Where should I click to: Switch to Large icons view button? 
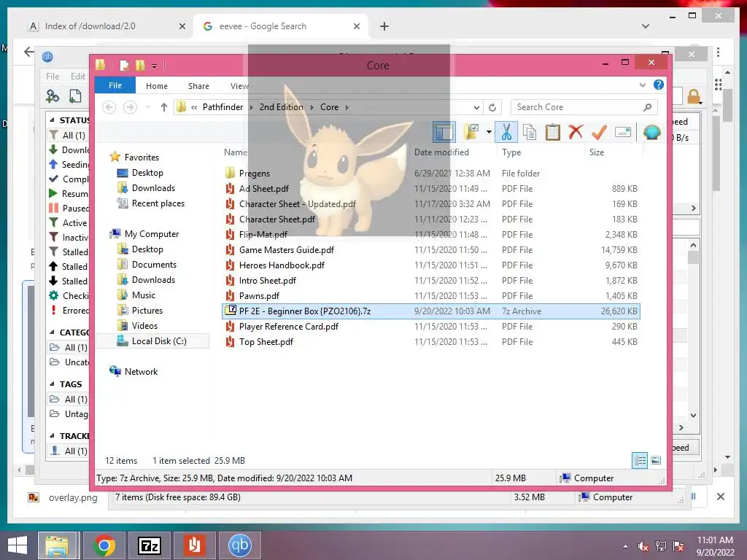click(656, 460)
